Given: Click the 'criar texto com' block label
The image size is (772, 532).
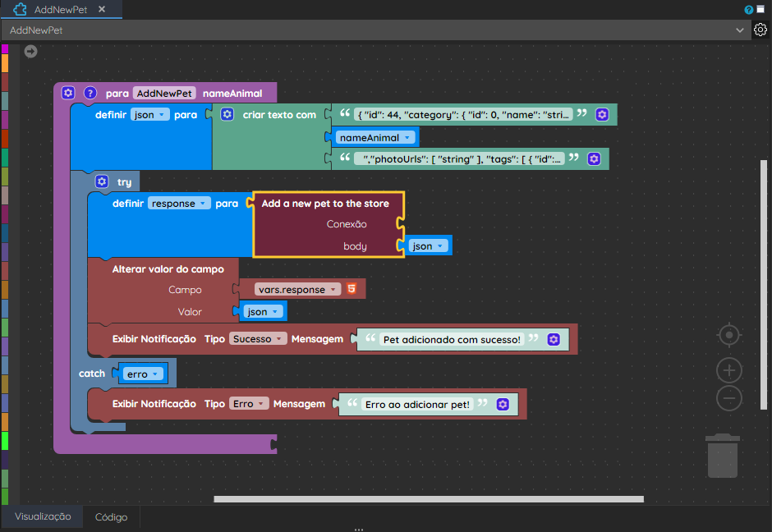Looking at the screenshot, I should click(279, 115).
